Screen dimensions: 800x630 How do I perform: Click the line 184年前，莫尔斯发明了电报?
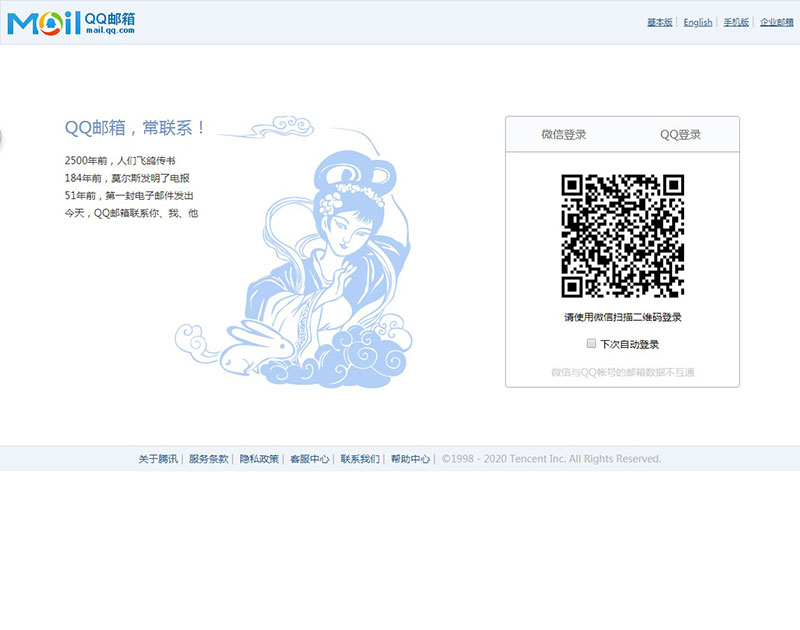(x=127, y=178)
